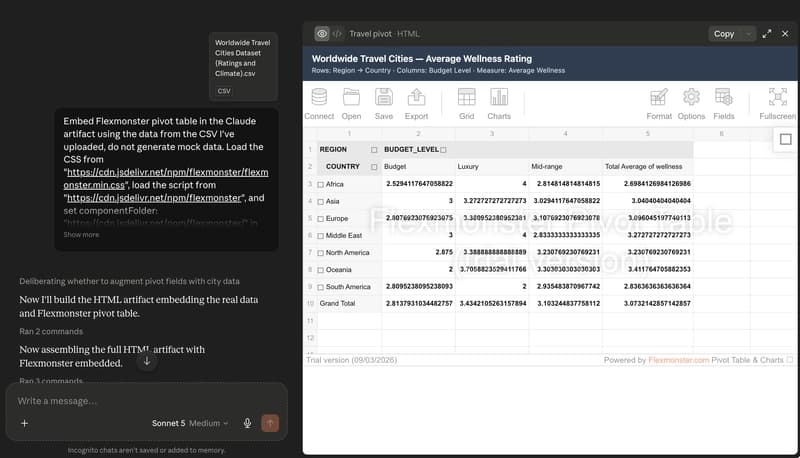Click Total Average of wellness header

tap(647, 167)
